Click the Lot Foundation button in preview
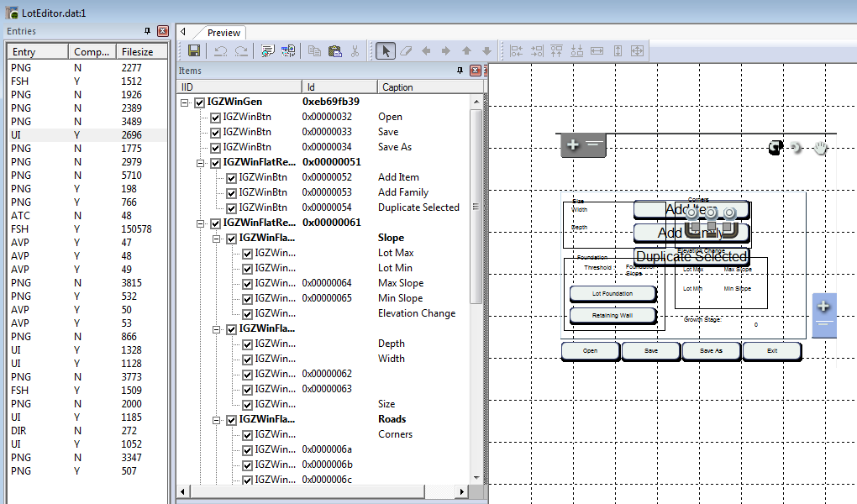The width and height of the screenshot is (857, 504). pyautogui.click(x=613, y=293)
